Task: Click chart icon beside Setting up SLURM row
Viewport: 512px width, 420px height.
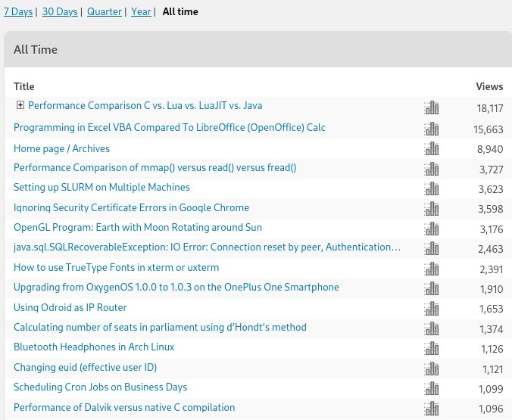Action: [x=431, y=188]
